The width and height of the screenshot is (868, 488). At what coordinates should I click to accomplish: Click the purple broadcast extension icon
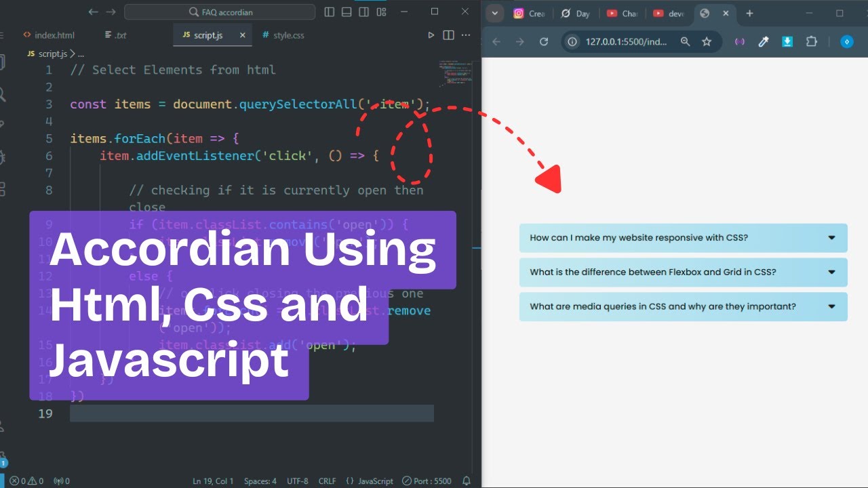coord(740,42)
